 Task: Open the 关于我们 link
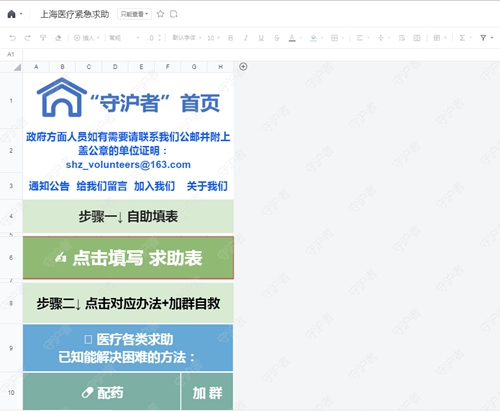[x=207, y=186]
